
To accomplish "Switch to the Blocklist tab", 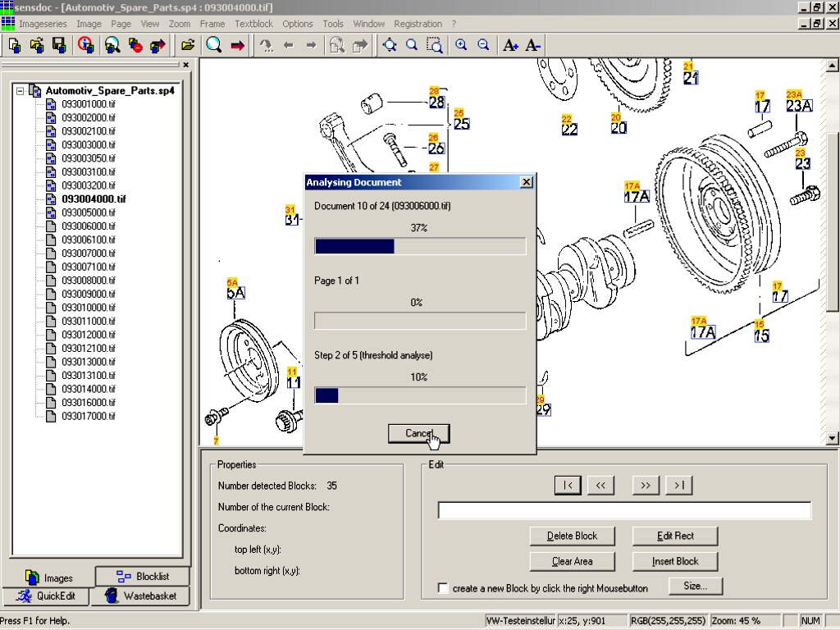I will [x=143, y=577].
